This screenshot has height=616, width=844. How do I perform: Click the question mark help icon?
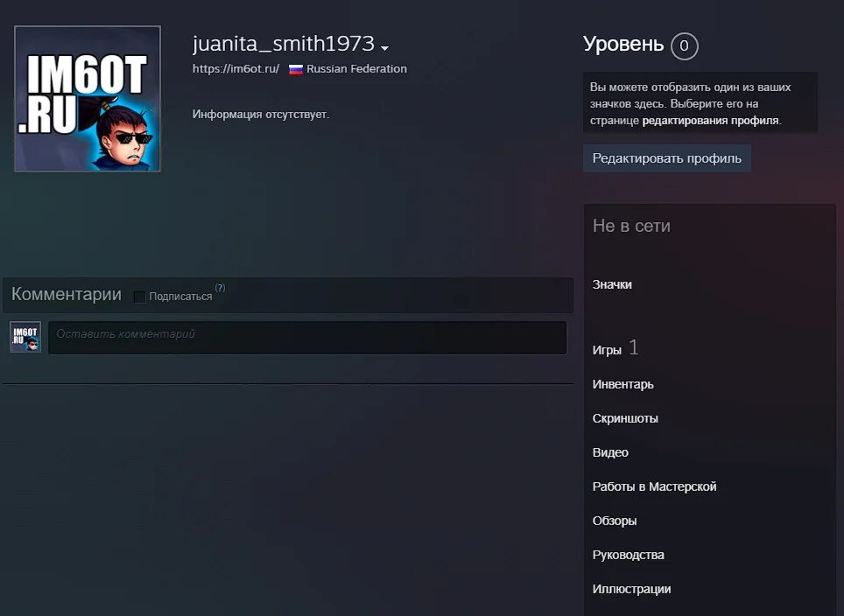coord(220,288)
